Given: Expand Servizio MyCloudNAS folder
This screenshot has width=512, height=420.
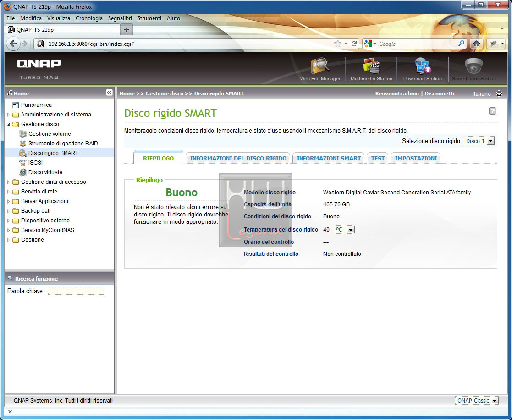Looking at the screenshot, I should [9, 230].
